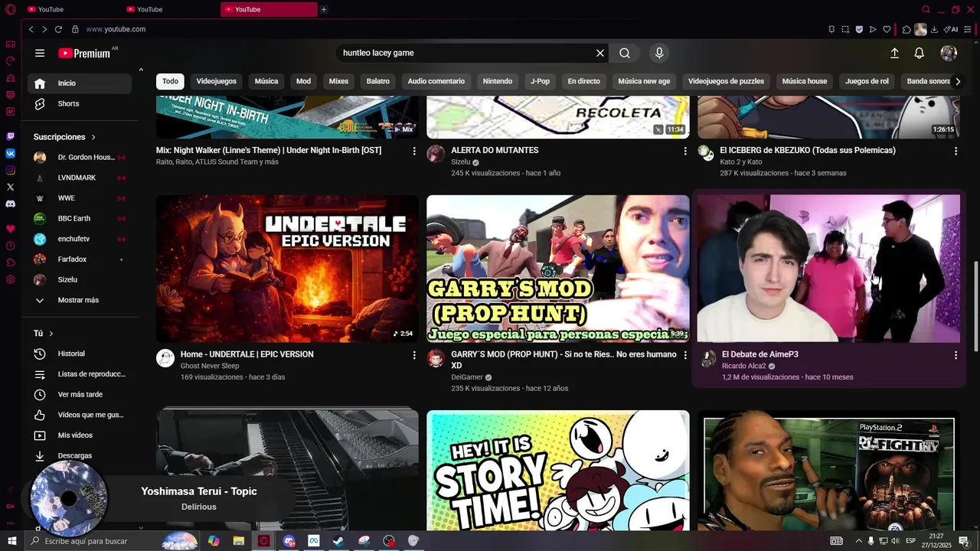Open options for GARRY'S MOD video

point(685,355)
